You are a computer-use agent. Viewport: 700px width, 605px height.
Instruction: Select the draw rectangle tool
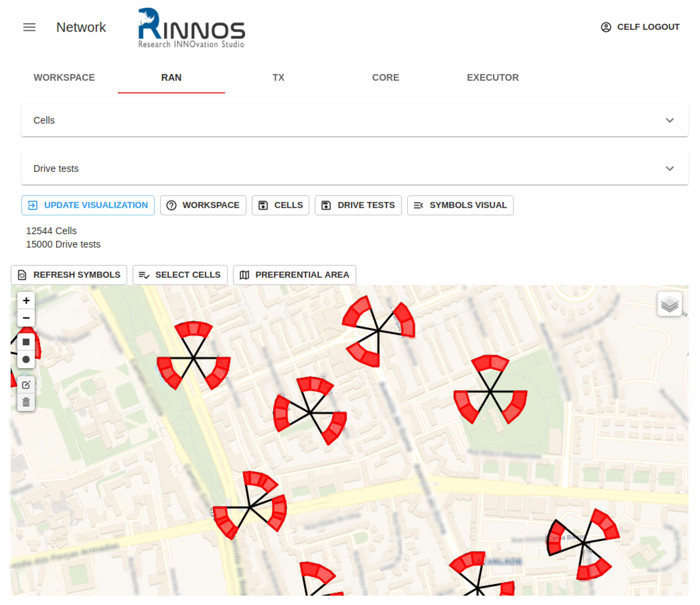[26, 342]
